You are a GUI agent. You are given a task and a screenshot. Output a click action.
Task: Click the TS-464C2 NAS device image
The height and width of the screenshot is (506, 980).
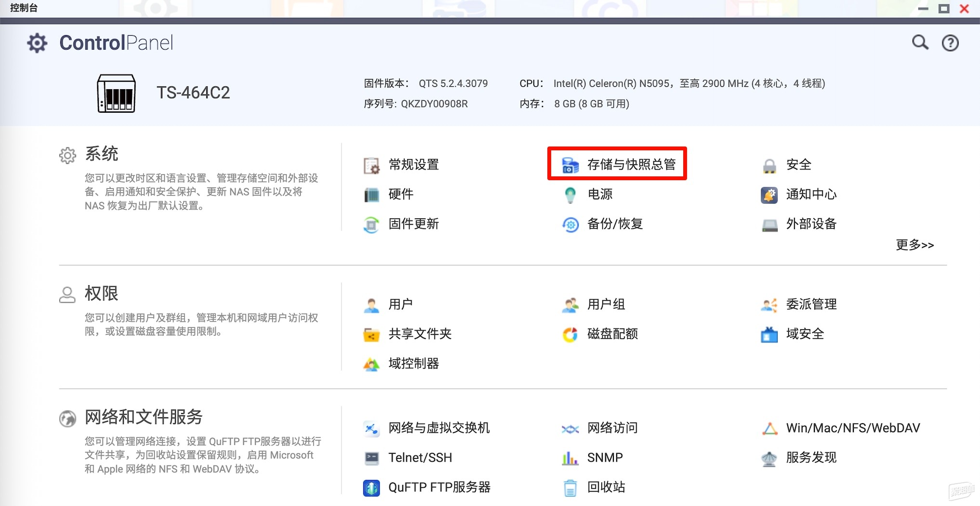[x=116, y=93]
